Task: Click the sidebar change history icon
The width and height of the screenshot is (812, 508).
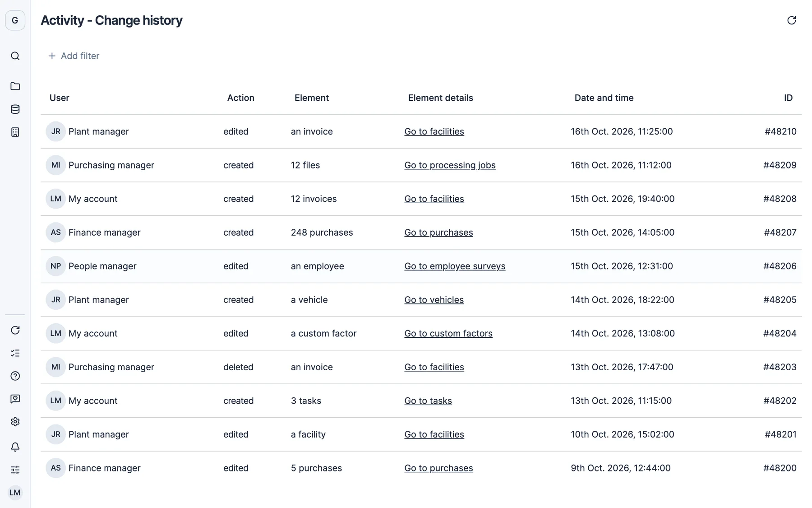Action: (15, 331)
